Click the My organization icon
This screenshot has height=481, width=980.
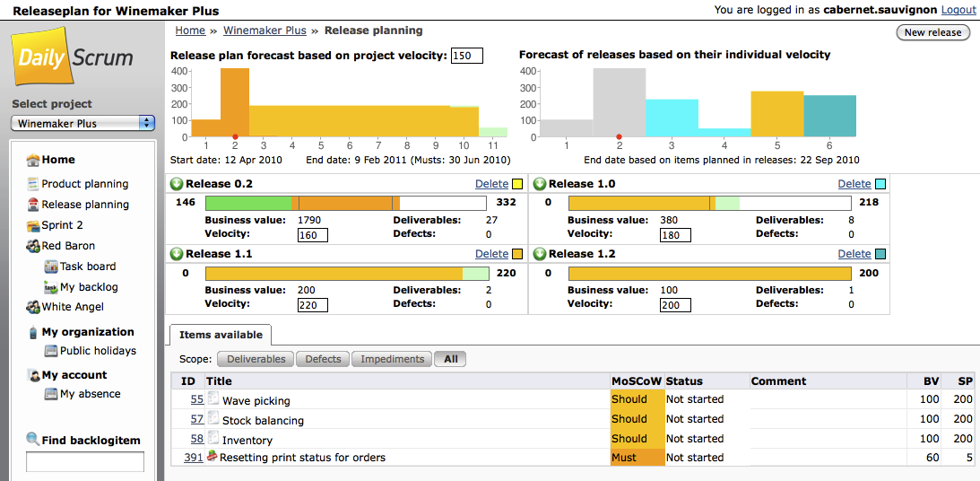33,332
